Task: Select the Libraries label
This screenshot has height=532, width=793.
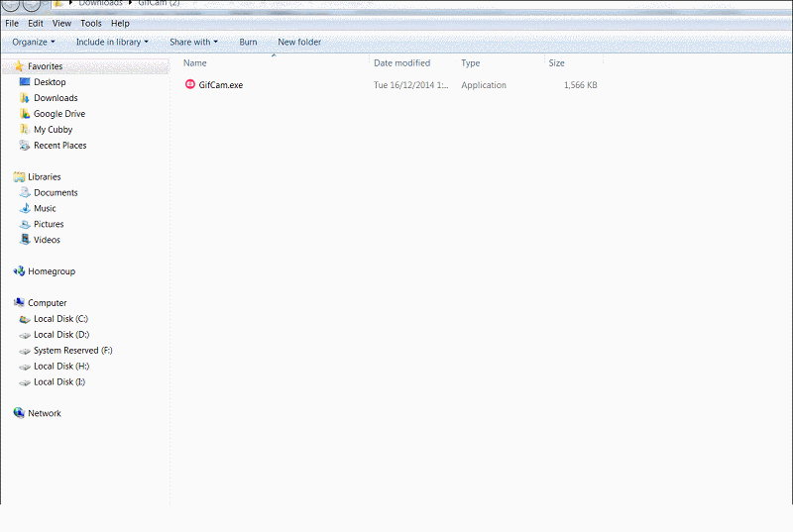Action: [x=44, y=176]
